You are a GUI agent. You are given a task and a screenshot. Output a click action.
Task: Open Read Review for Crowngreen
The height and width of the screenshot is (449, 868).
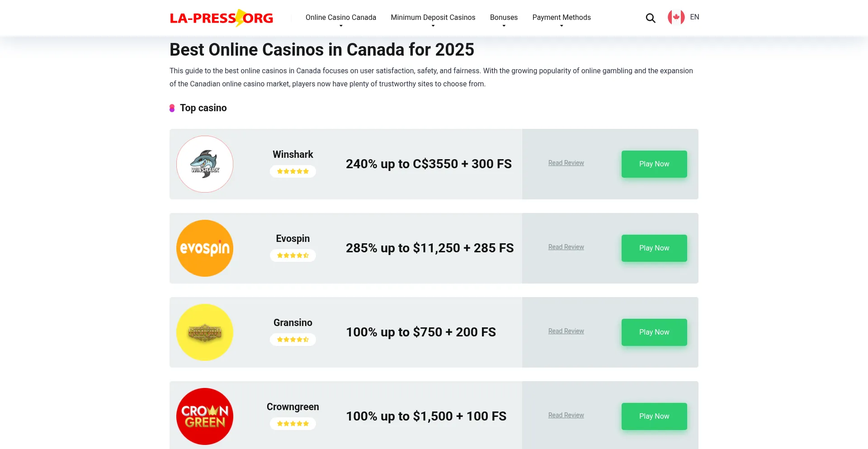pos(566,415)
